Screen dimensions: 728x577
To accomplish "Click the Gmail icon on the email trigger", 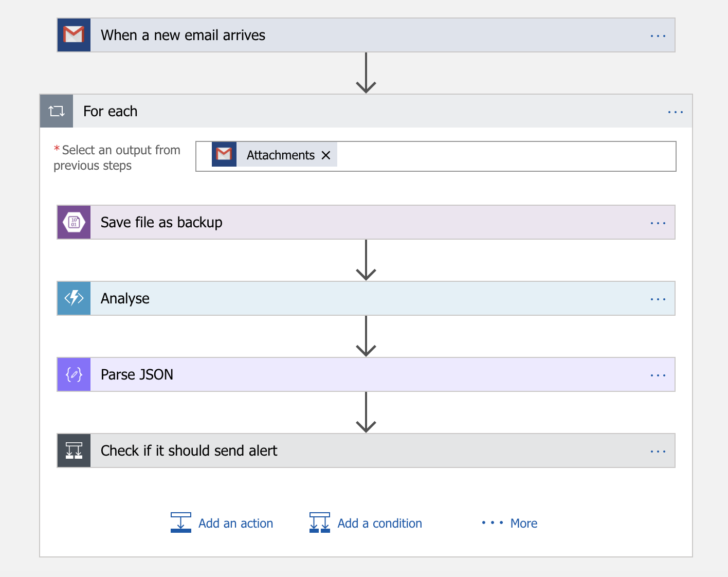I will [x=74, y=34].
